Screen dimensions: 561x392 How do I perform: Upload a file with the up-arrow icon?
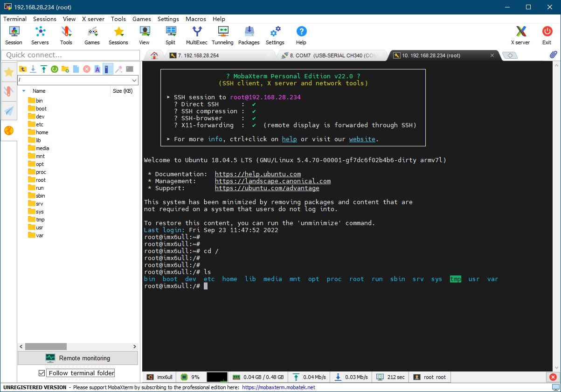pos(44,69)
